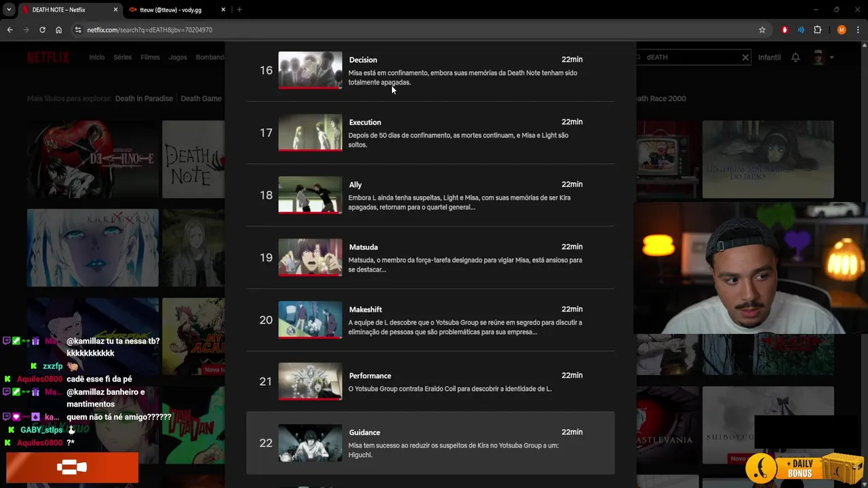This screenshot has width=868, height=488.
Task: Open Netflix notifications bell
Action: click(795, 58)
